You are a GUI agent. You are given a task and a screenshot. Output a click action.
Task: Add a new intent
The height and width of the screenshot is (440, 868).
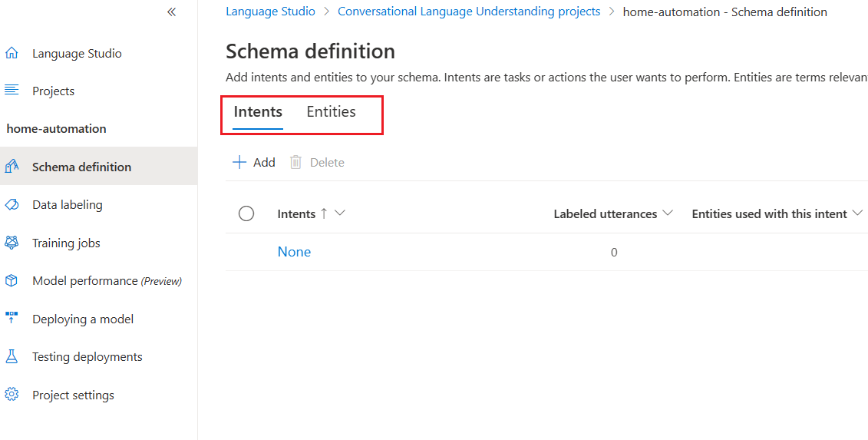254,162
